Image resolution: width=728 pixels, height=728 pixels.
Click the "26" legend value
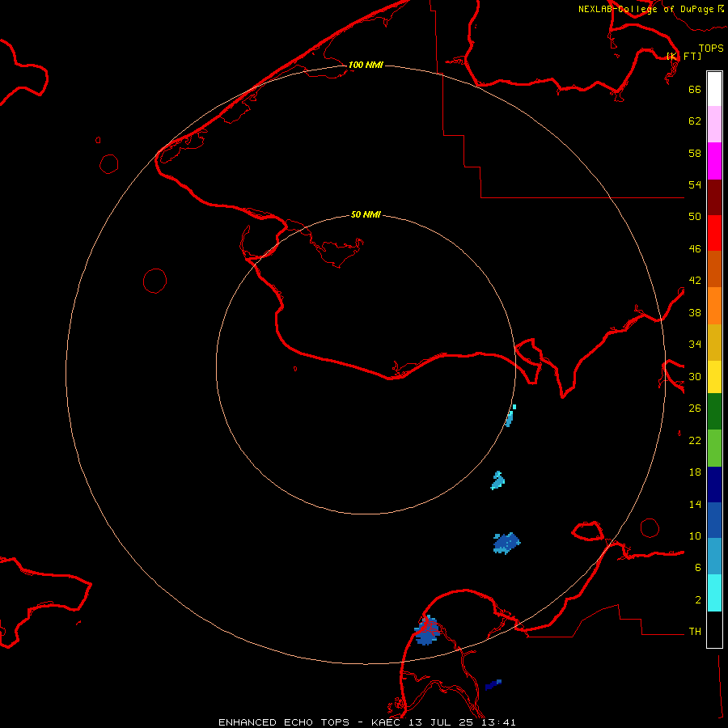[x=695, y=408]
